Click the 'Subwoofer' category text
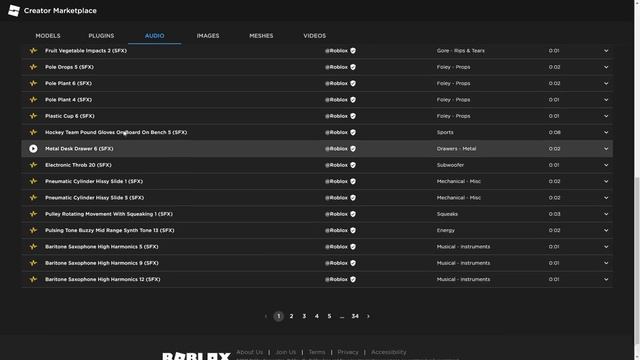Image resolution: width=640 pixels, height=360 pixels. [450, 165]
